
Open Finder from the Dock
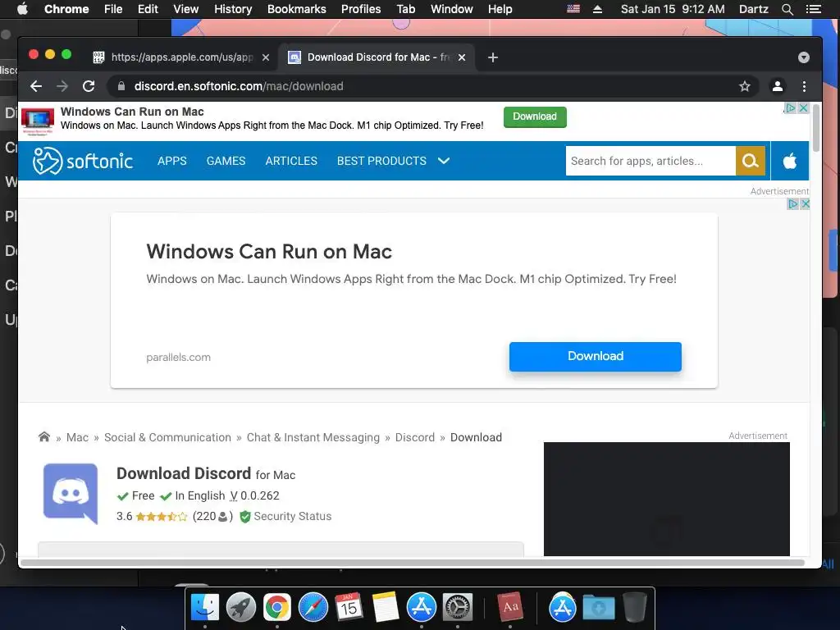pos(205,607)
